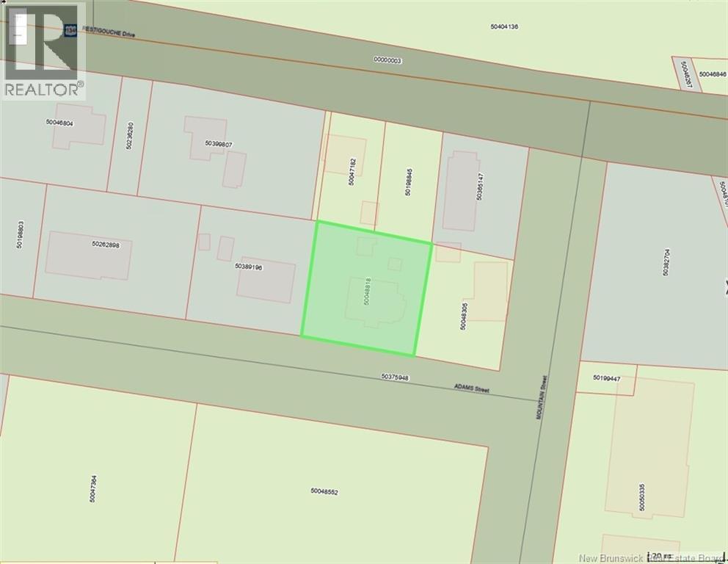
Task: Click the Adams Street label
Action: pos(470,390)
